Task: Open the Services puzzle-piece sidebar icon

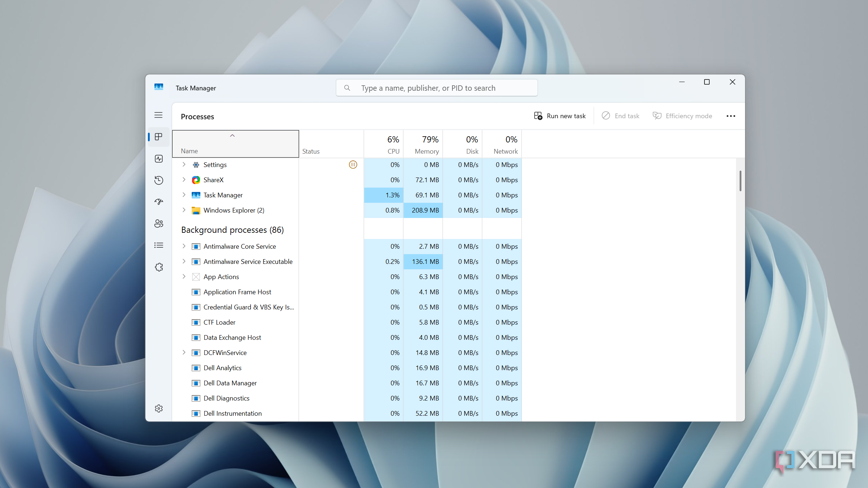Action: pos(158,267)
